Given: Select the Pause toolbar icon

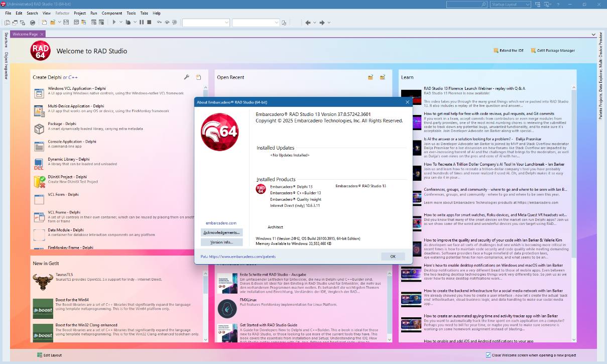Looking at the screenshot, I should [141, 22].
